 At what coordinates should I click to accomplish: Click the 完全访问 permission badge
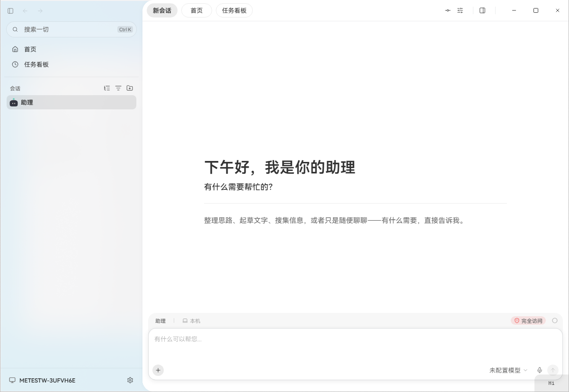pyautogui.click(x=528, y=321)
